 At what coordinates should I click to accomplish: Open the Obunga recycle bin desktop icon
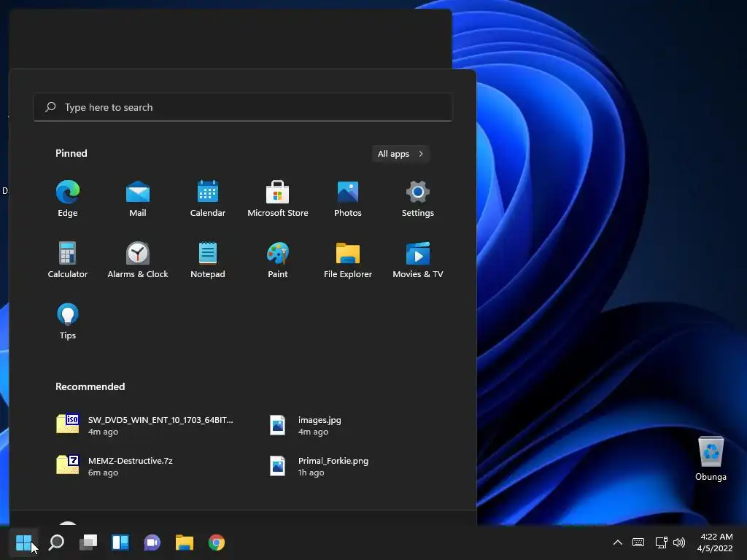click(711, 458)
